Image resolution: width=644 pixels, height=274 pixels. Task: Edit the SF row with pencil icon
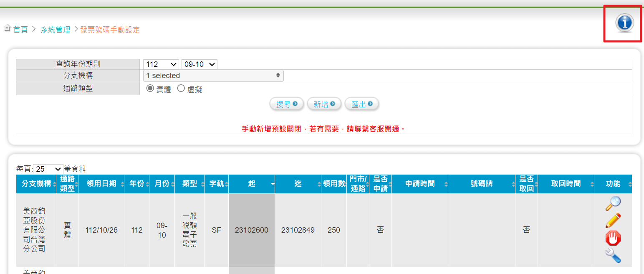tap(613, 221)
